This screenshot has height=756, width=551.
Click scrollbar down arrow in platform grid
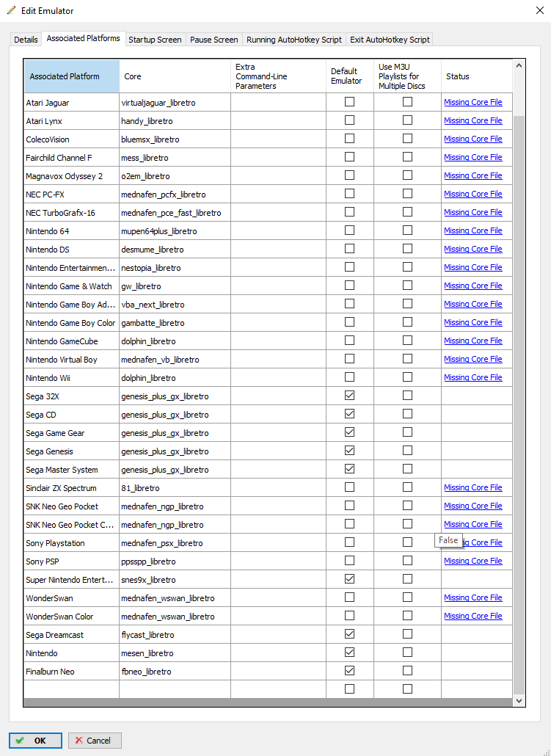[x=519, y=701]
